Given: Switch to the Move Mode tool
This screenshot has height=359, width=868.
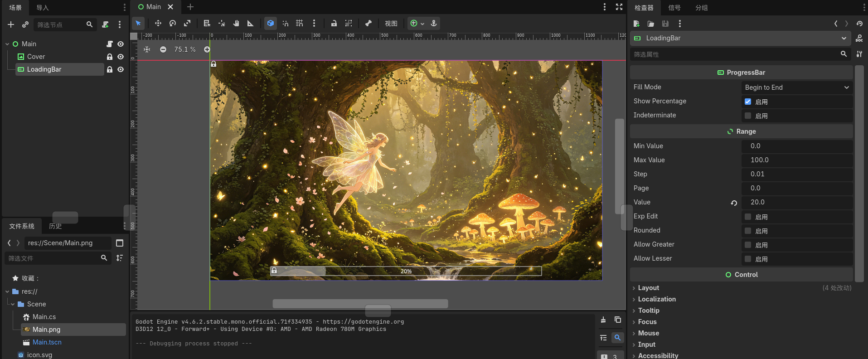Looking at the screenshot, I should tap(158, 24).
